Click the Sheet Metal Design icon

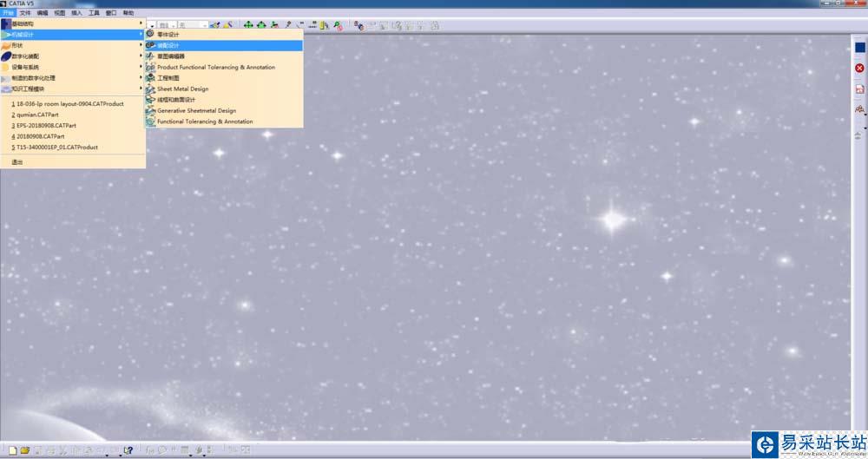(150, 89)
